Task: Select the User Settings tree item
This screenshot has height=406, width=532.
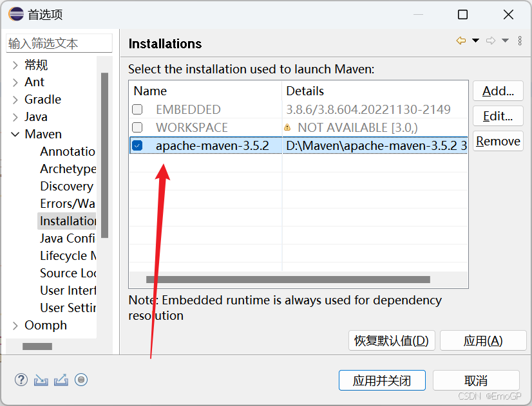Action: 68,308
